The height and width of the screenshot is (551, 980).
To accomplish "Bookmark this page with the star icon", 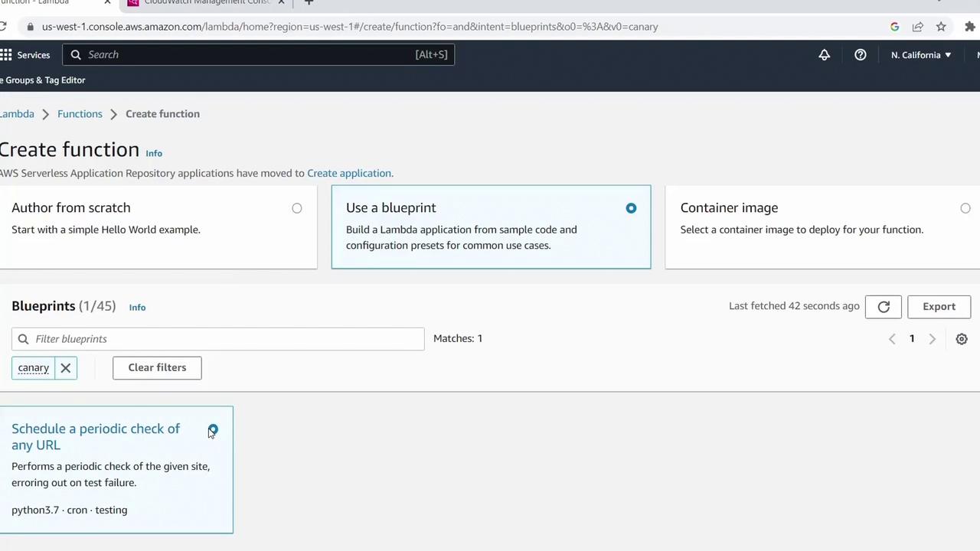I will click(941, 27).
